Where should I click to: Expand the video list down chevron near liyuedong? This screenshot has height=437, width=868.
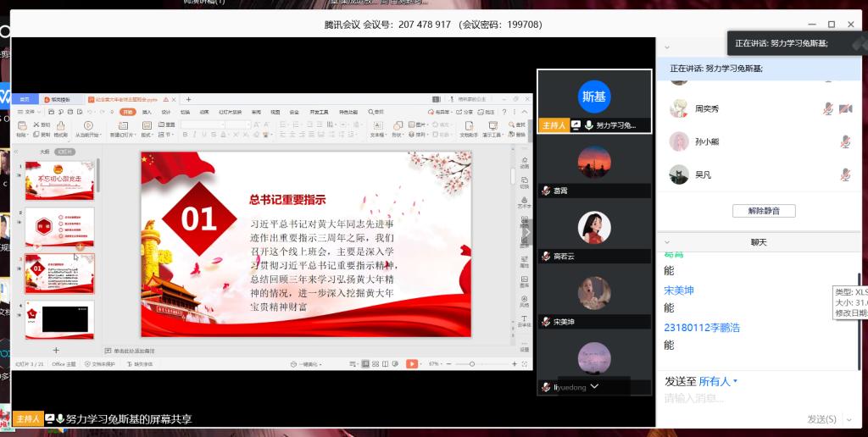click(x=594, y=386)
